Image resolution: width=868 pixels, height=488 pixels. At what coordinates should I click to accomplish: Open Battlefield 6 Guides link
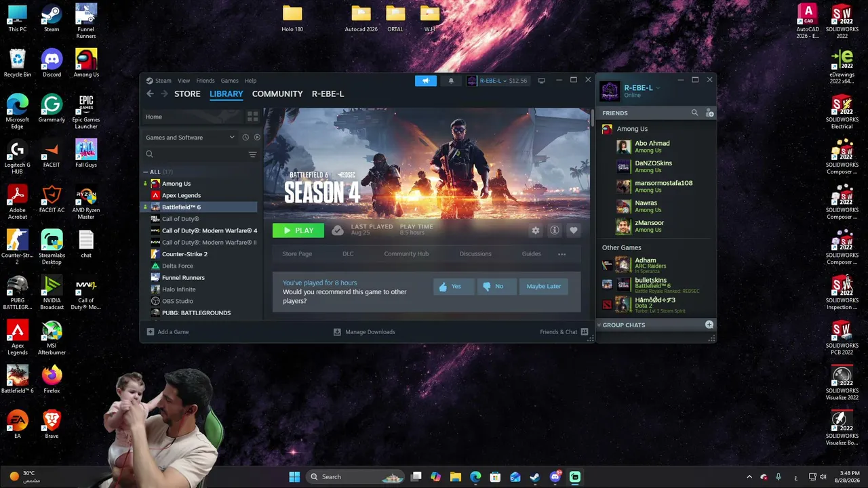click(x=531, y=254)
